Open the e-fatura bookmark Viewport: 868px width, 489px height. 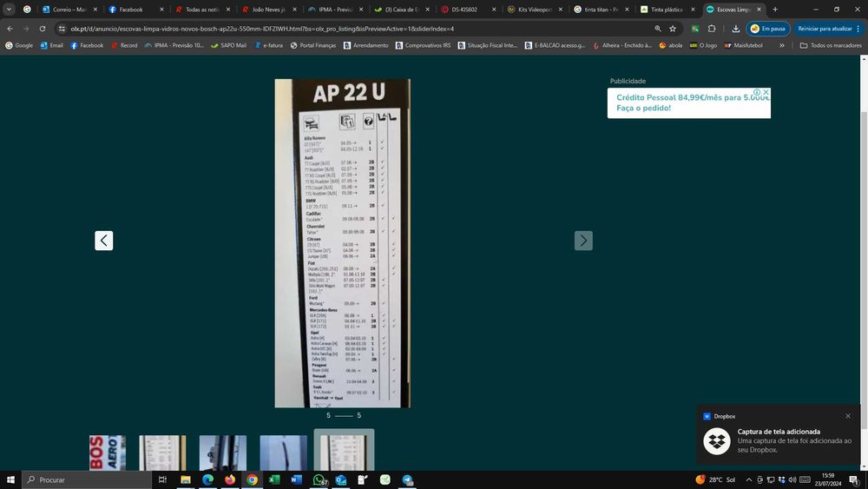pyautogui.click(x=269, y=45)
